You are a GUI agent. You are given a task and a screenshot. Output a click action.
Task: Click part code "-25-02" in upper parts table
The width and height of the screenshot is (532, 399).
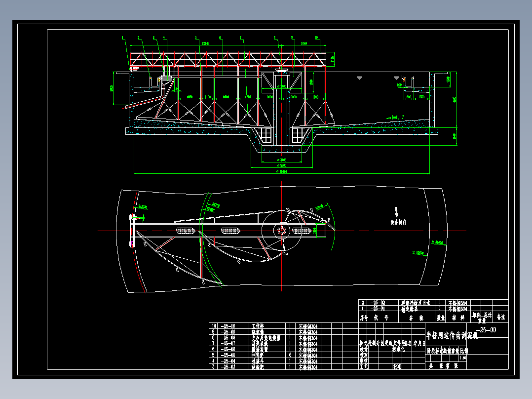coord(378,303)
